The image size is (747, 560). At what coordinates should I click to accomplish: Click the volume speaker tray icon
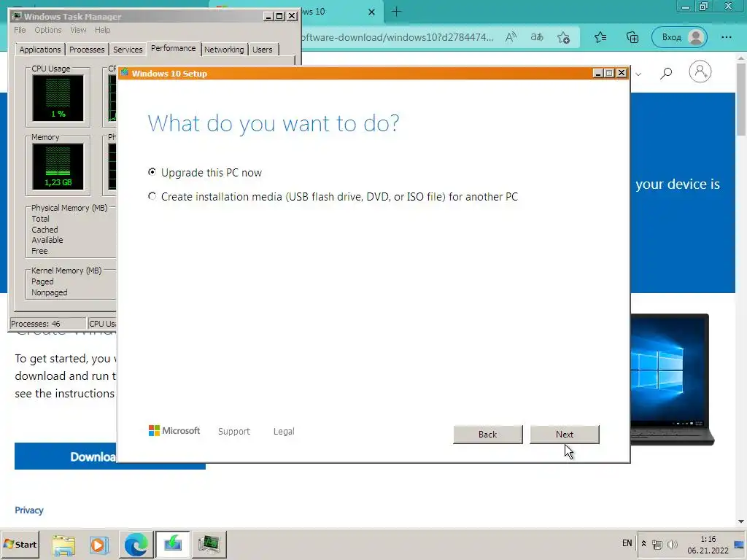pyautogui.click(x=673, y=544)
